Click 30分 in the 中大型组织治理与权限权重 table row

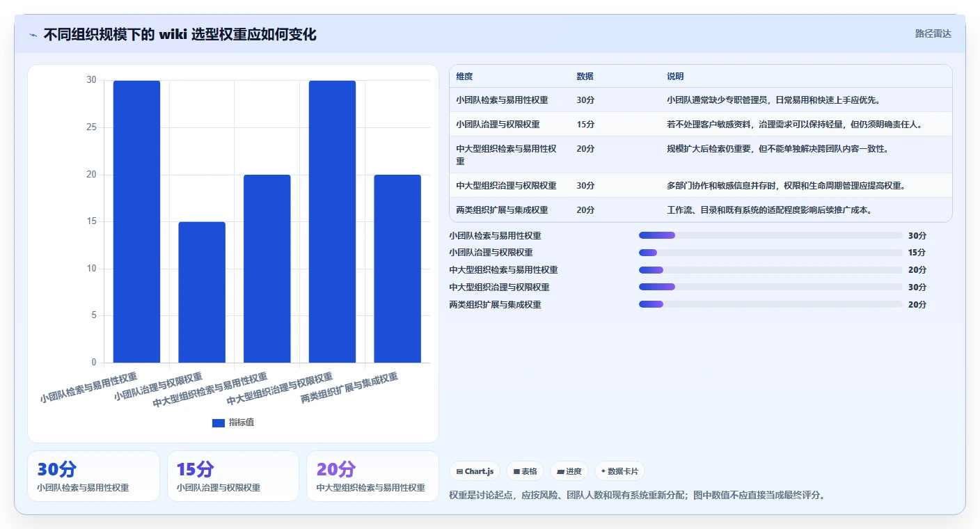coord(585,186)
